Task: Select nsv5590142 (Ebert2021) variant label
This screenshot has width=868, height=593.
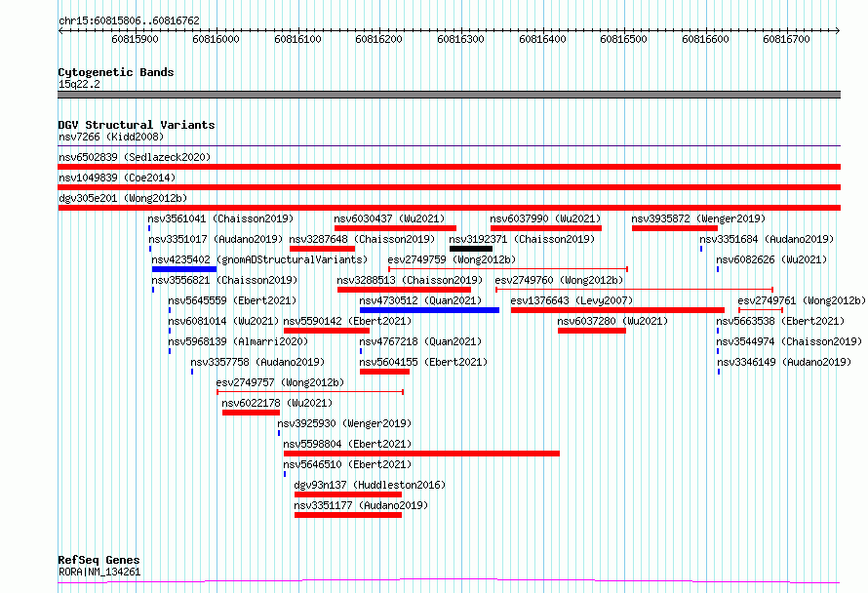Action: point(347,321)
